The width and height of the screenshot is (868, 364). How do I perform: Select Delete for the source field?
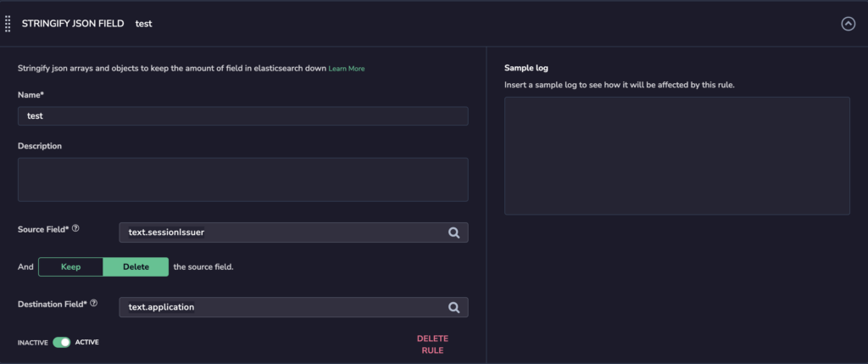tap(136, 266)
